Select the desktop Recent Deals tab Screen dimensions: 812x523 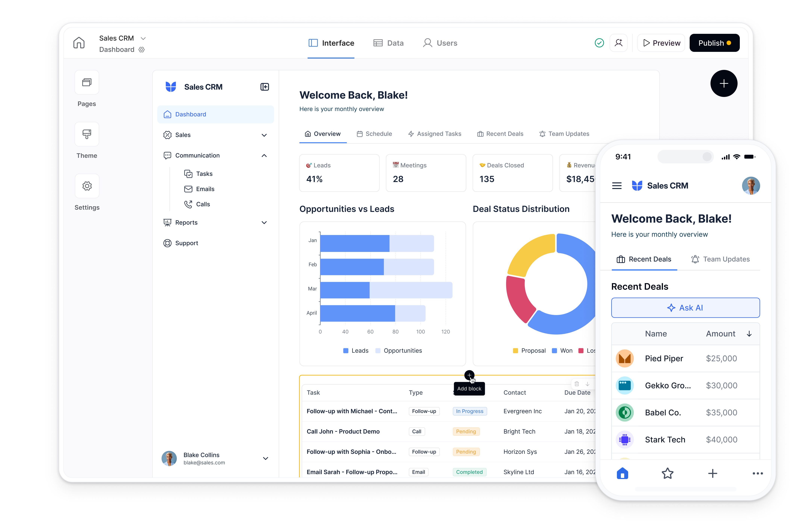(500, 134)
